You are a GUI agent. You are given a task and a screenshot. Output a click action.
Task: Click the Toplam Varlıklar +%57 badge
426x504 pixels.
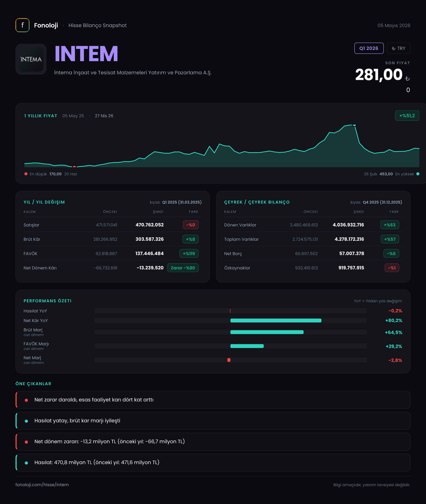click(x=390, y=239)
